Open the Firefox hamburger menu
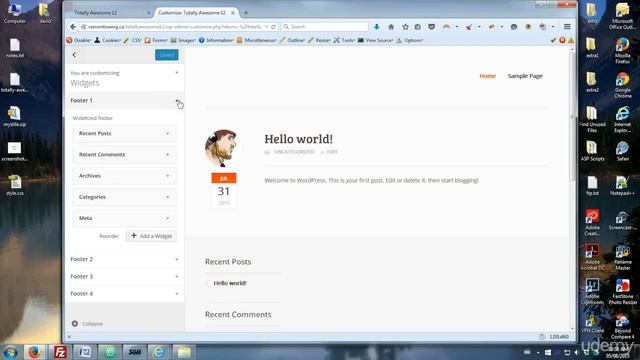Screen dimensions: 640x360 point(567,27)
